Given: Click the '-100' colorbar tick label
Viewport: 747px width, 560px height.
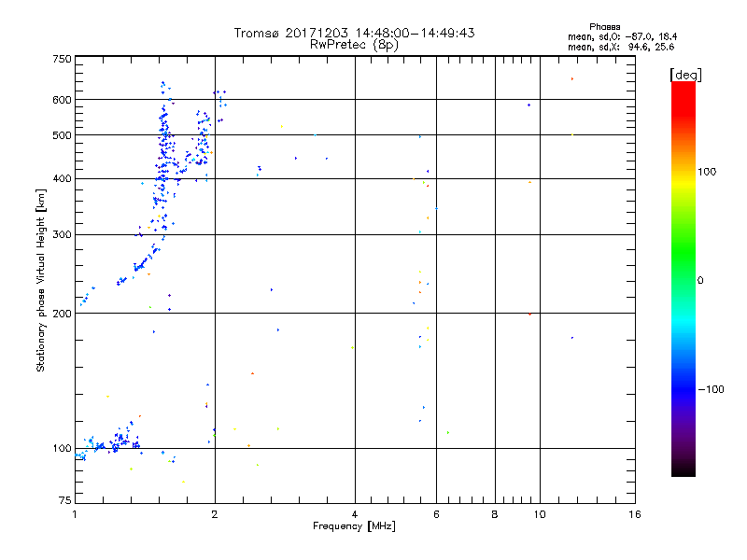Looking at the screenshot, I should (x=711, y=389).
